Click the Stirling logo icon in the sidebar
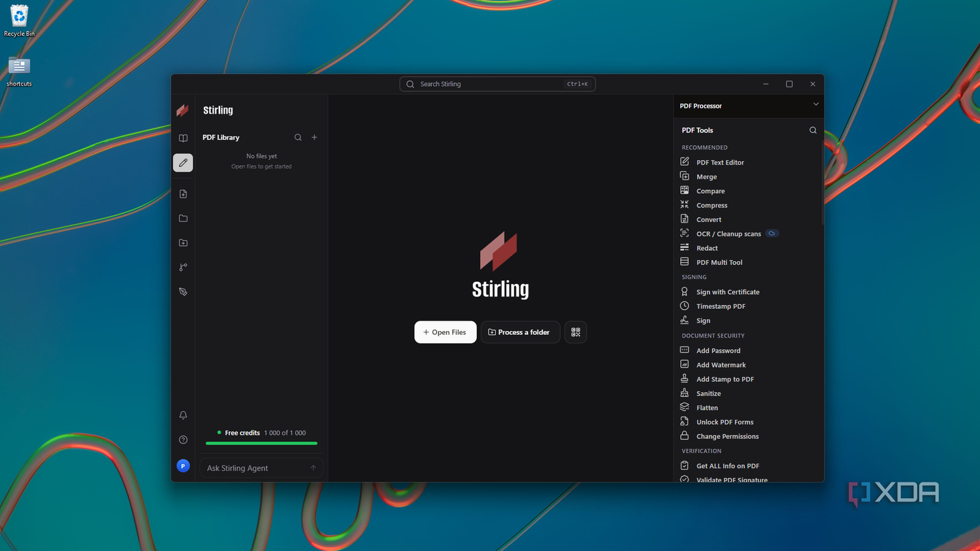This screenshot has height=551, width=980. 183,110
